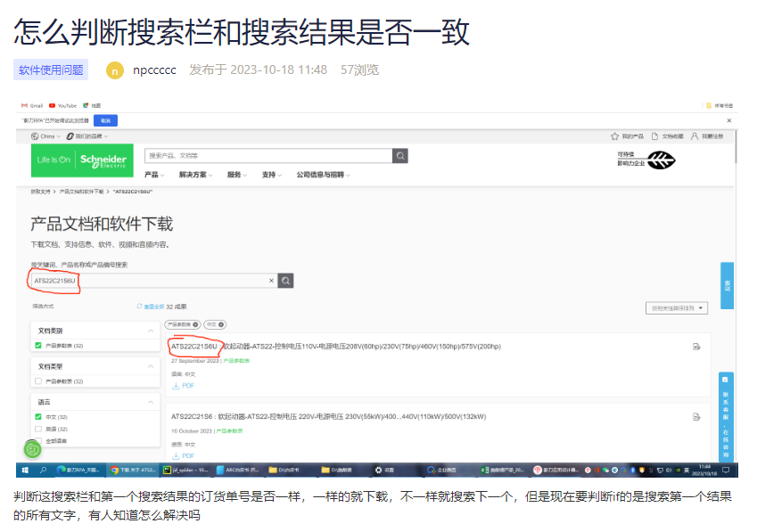
Task: Click the 软件使用问题 category tag
Action: [x=51, y=70]
